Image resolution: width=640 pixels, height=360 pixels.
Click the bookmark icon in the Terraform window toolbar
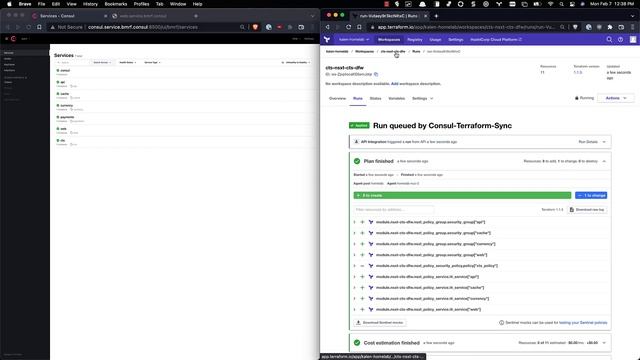[359, 27]
